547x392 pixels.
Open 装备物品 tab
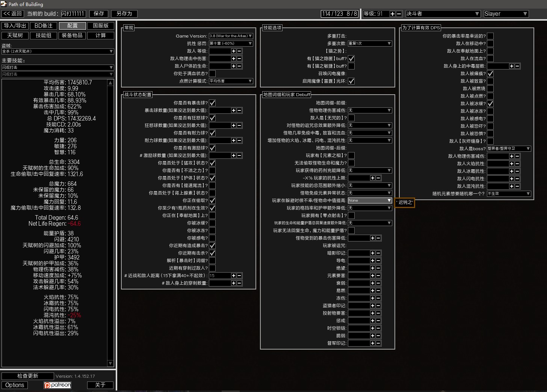point(72,35)
